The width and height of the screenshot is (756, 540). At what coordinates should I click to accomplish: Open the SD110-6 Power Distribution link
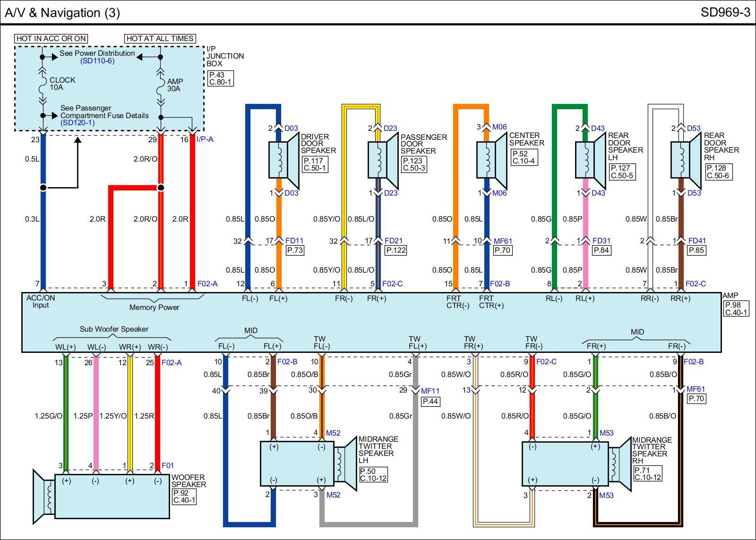pyautogui.click(x=97, y=61)
